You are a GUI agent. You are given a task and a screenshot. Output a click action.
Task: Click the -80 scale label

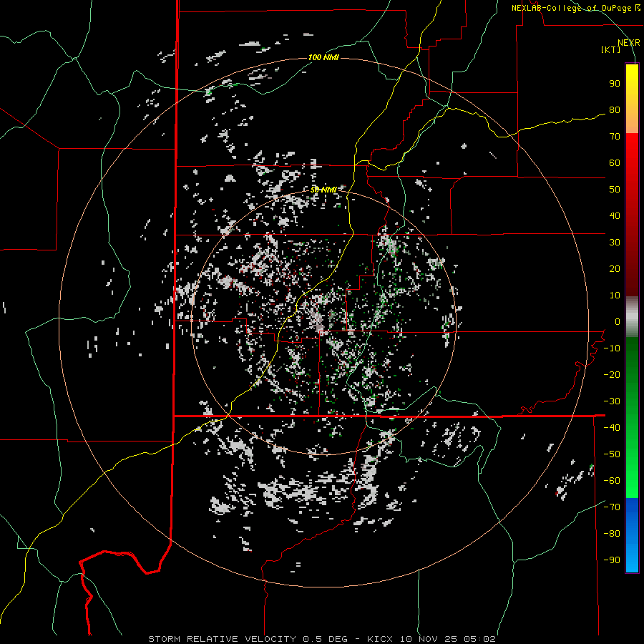coord(612,534)
